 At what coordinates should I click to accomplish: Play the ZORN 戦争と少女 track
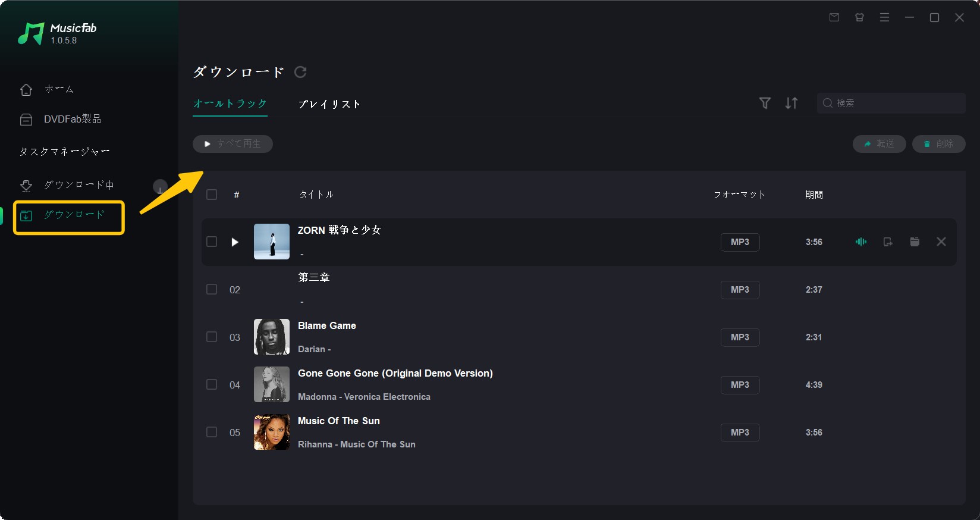pyautogui.click(x=235, y=242)
